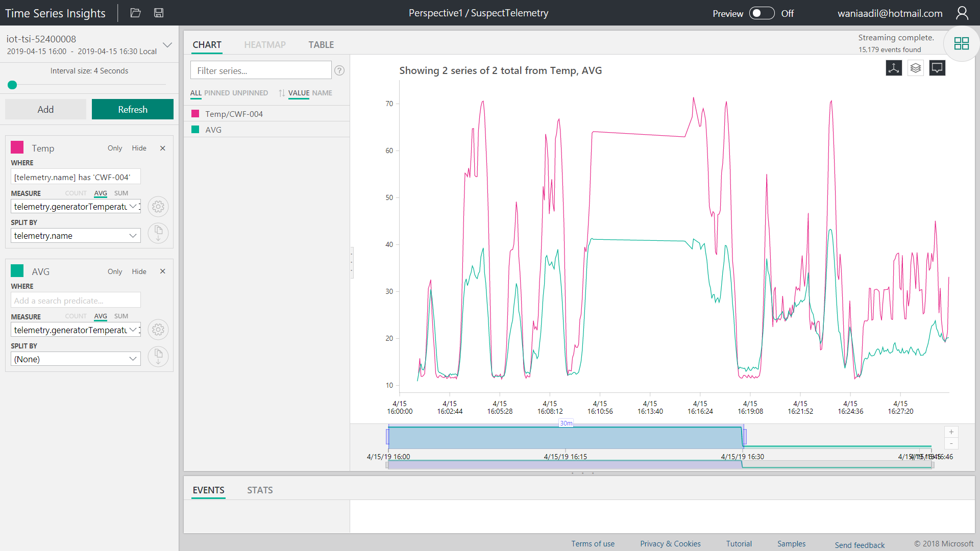980x551 pixels.
Task: Click the 30m timeline range marker
Action: pos(566,423)
